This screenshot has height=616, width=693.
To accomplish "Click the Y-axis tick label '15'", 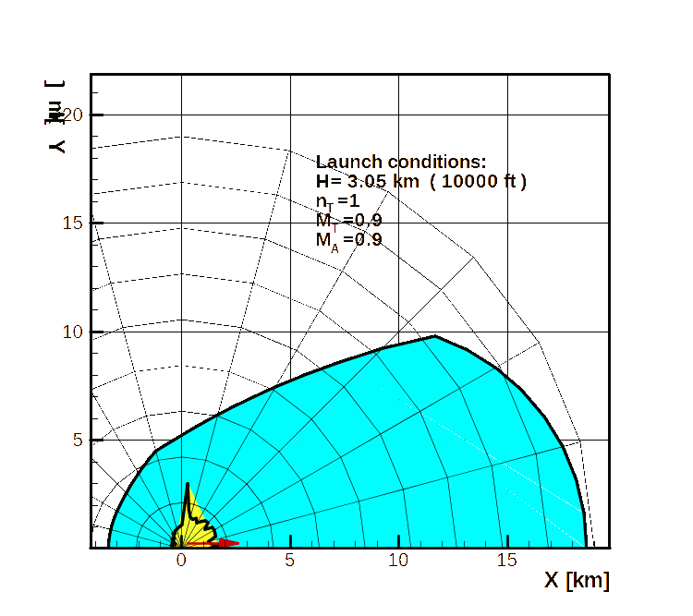I will pyautogui.click(x=72, y=223).
